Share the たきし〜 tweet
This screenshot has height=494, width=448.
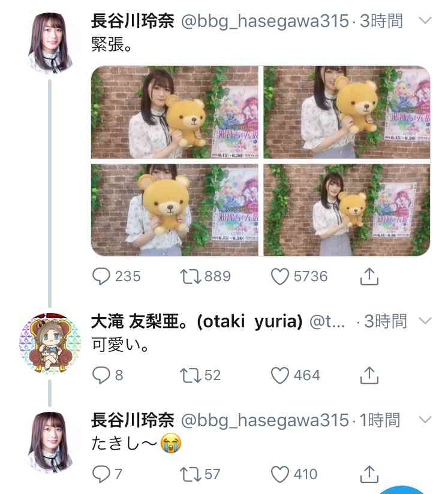[x=369, y=474]
